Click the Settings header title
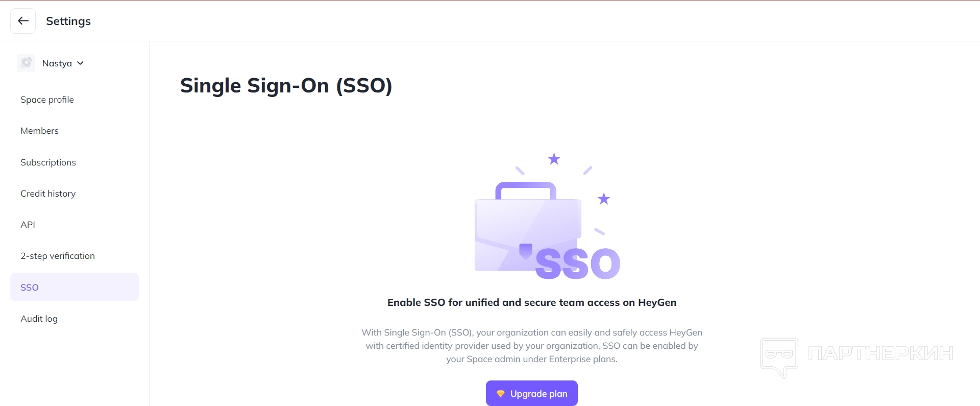Screen dimensions: 980x406 (68, 21)
